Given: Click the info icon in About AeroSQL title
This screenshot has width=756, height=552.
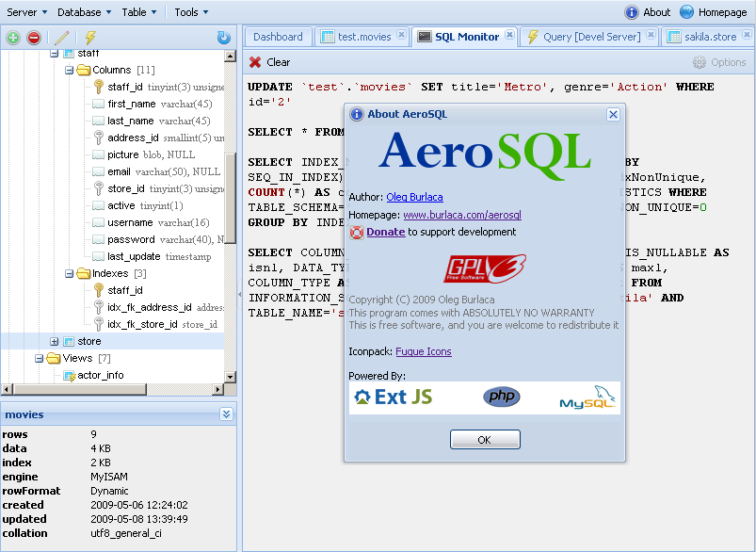Looking at the screenshot, I should point(356,114).
